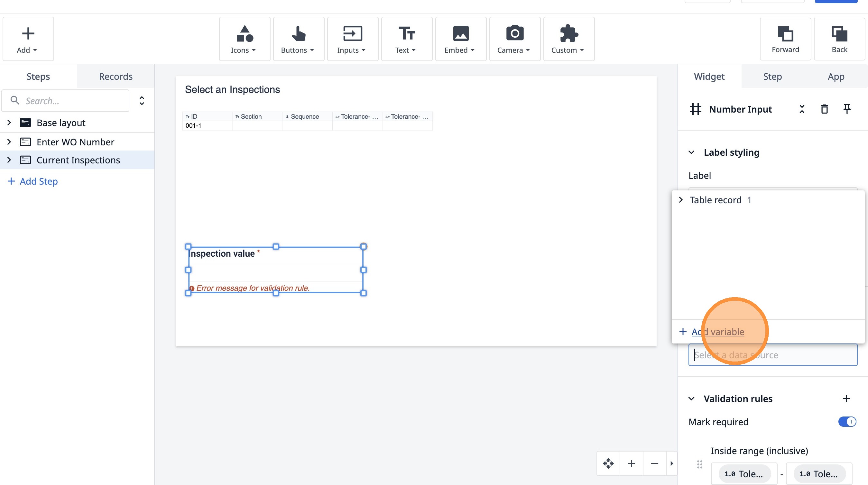Viewport: 868px width, 485px height.
Task: Pin the Number Input widget
Action: [x=847, y=109]
